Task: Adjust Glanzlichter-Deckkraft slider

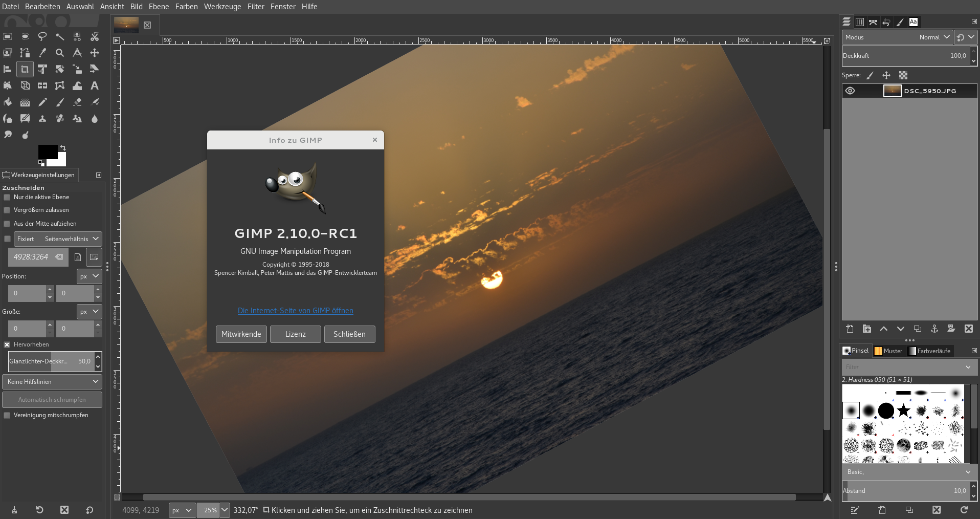Action: coord(51,361)
